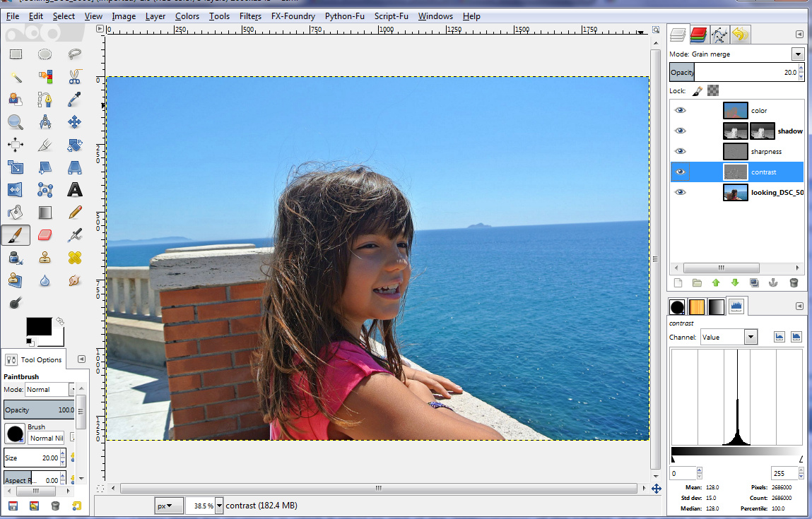Open the Colors menu

pos(187,16)
